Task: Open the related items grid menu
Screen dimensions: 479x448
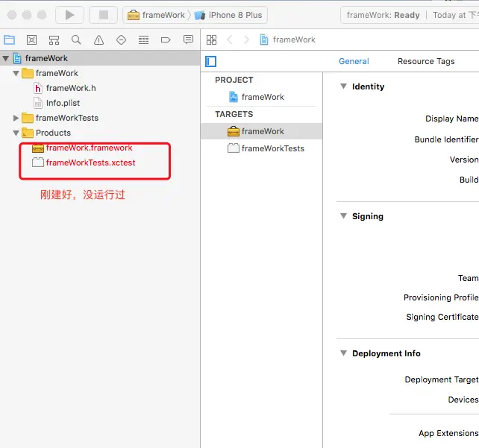Action: click(x=211, y=40)
